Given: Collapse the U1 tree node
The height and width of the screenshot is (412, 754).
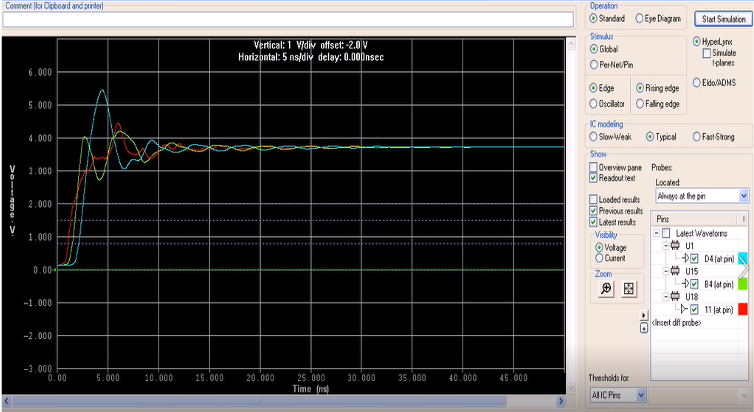Looking at the screenshot, I should (x=666, y=246).
